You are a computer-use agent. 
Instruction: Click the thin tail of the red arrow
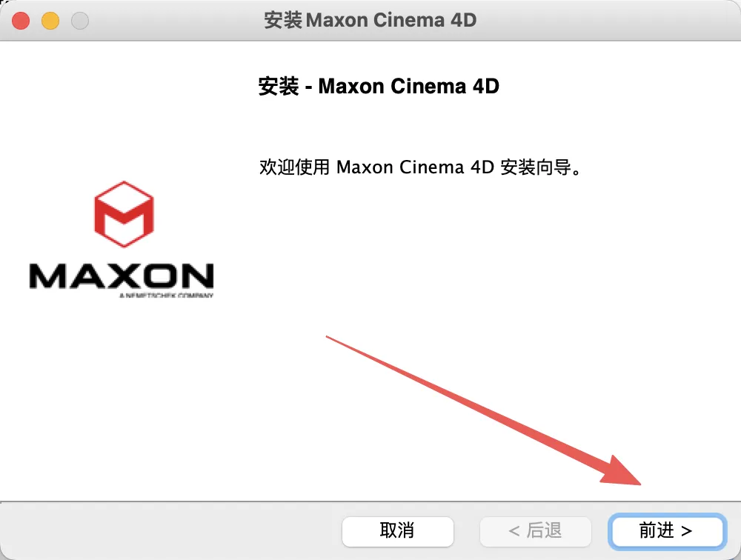(340, 343)
